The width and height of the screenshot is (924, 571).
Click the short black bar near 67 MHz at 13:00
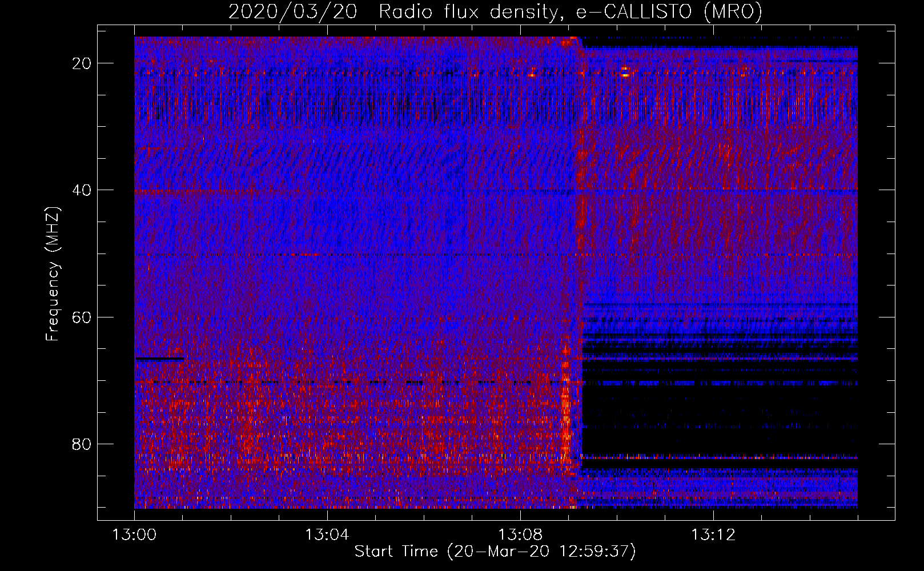coord(159,359)
